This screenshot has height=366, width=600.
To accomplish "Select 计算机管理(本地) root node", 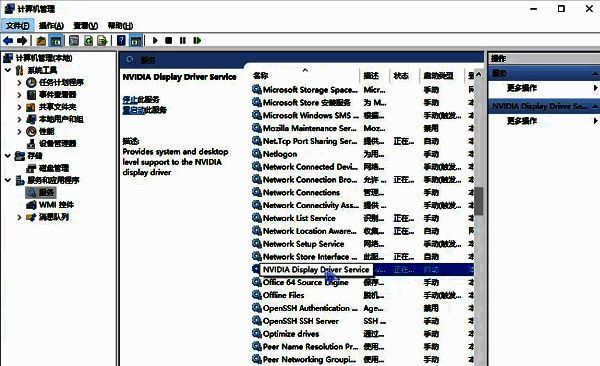I will coord(44,58).
